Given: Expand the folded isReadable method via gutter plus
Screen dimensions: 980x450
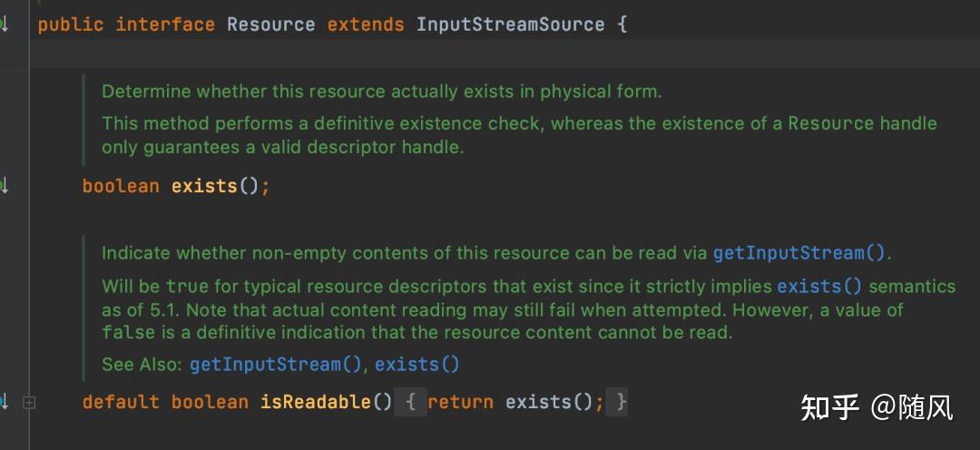Looking at the screenshot, I should (x=29, y=402).
